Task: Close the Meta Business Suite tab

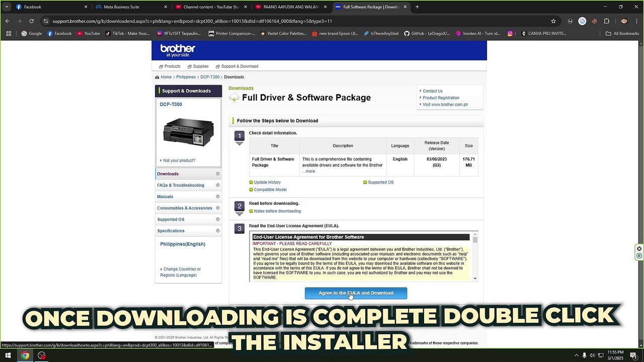Action: [x=166, y=7]
